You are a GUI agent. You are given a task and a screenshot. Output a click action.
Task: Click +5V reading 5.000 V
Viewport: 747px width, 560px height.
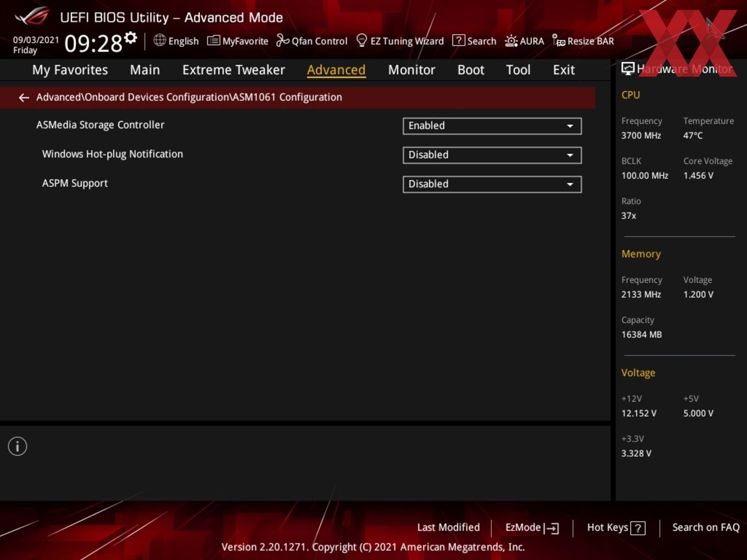pos(698,413)
